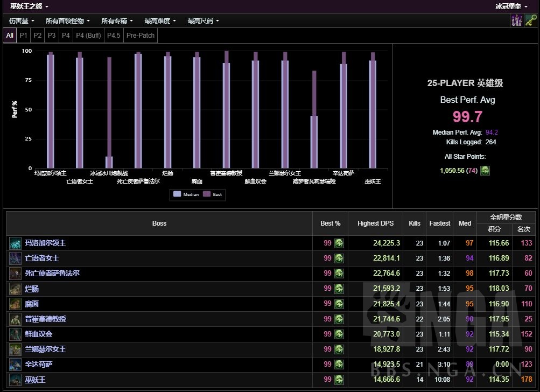Open the 伤害量 metric dropdown
This screenshot has height=392, width=540.
coord(22,21)
